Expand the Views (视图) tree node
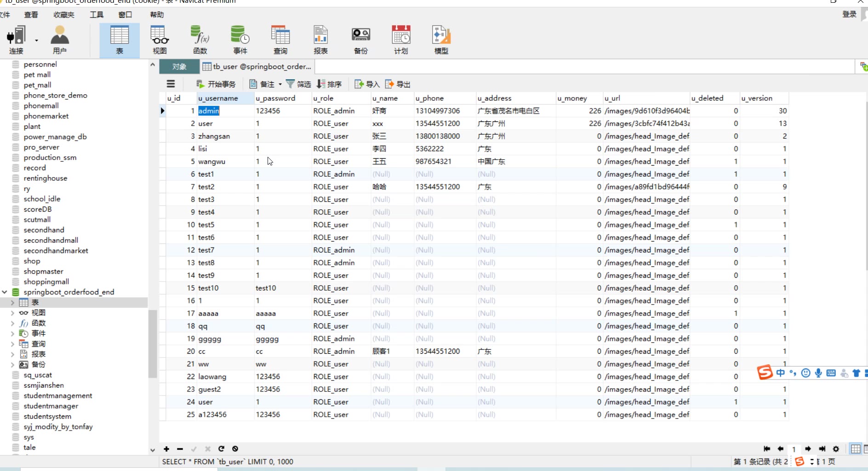 point(12,313)
